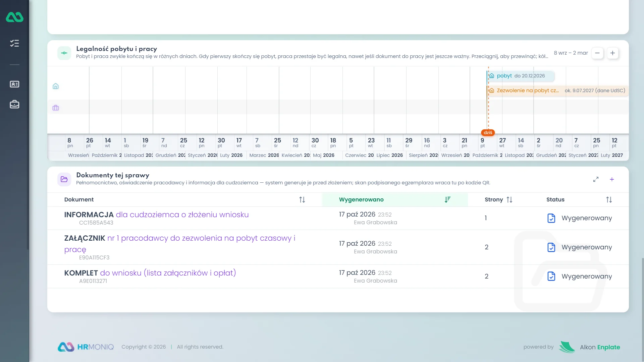The image size is (644, 362).
Task: Click the 'dziś' today marker
Action: [488, 133]
